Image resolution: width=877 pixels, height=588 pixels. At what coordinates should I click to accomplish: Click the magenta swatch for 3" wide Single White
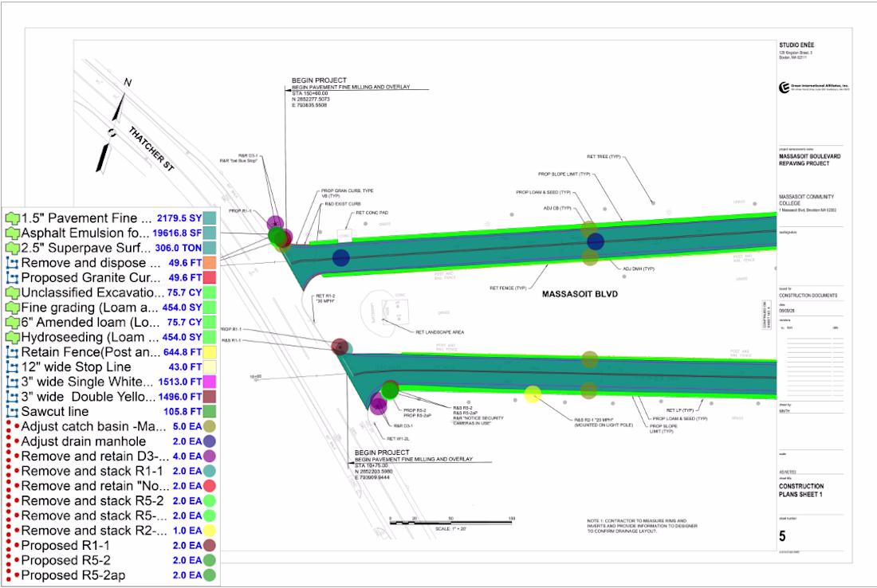[x=210, y=382]
